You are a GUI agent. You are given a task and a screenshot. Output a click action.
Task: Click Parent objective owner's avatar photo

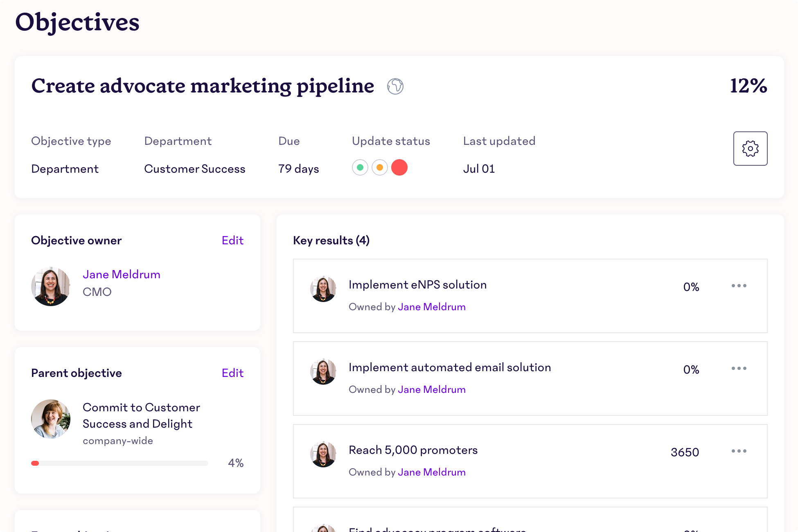pyautogui.click(x=51, y=419)
